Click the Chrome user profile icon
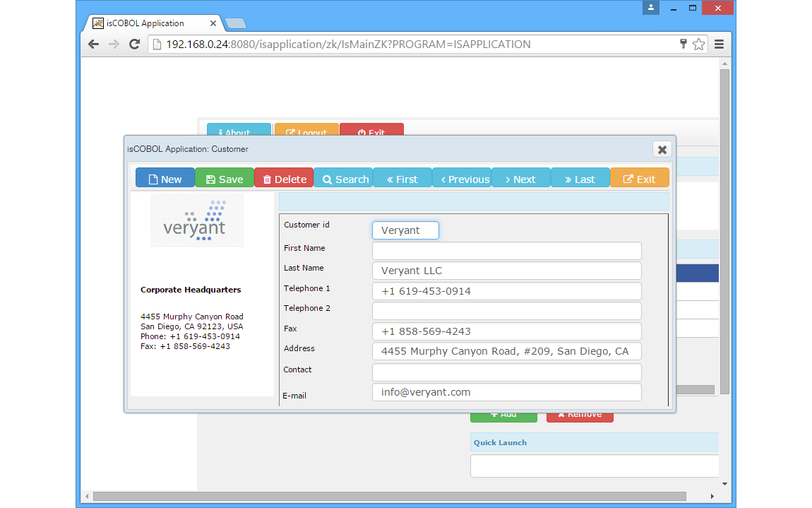812x508 pixels. pos(651,7)
